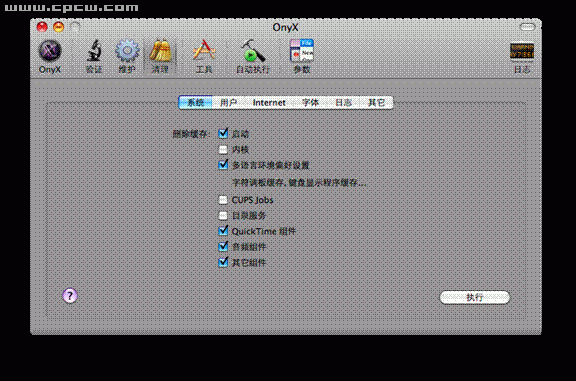Uncheck the 启动 cache checkbox

click(x=223, y=134)
